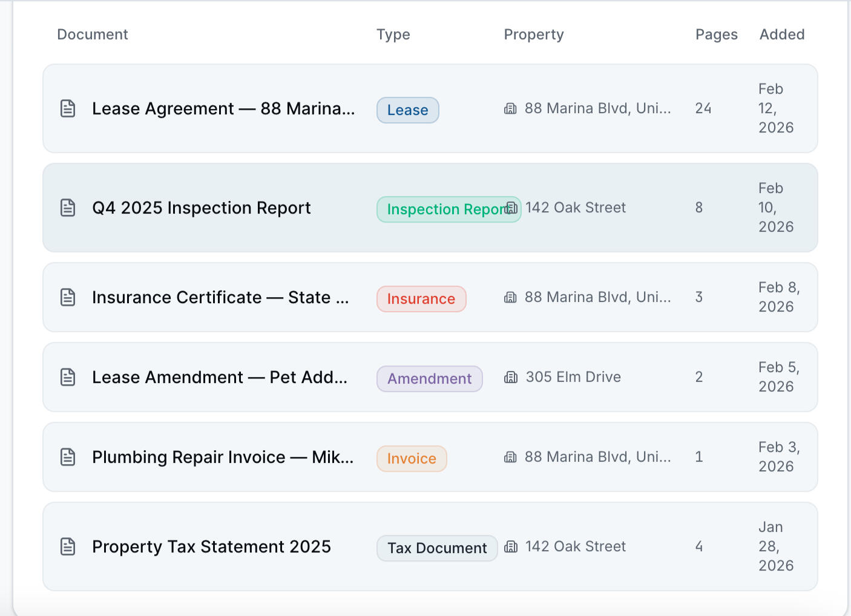The image size is (851, 616).
Task: Click the file icon beside Lease Agreement row
Action: coord(68,109)
